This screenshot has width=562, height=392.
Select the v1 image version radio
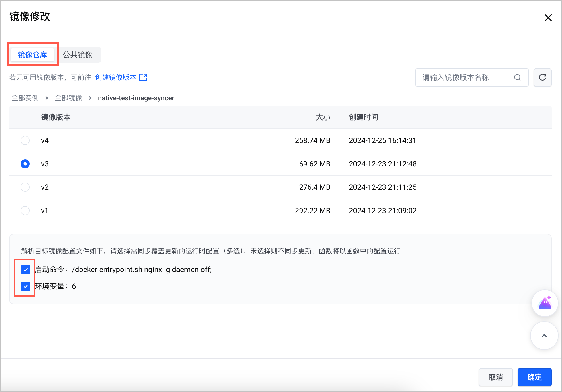[x=25, y=211]
